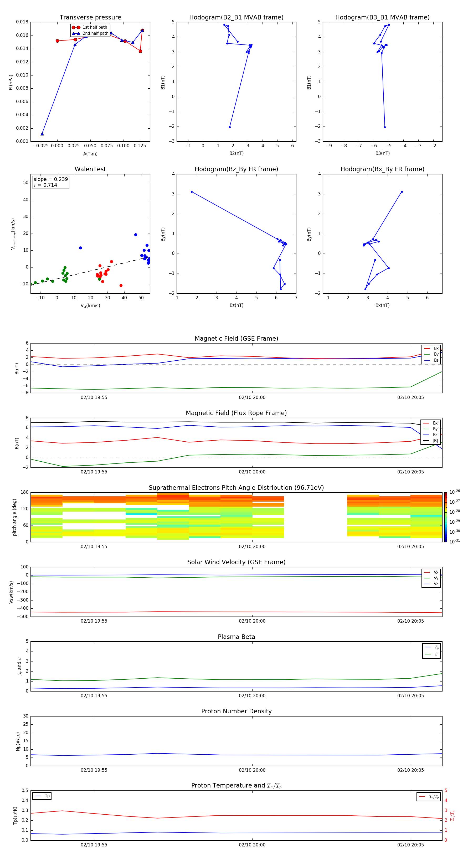Click the Np(#/cc) axis label
Image resolution: width=473 pixels, height=868 pixels.
pyautogui.click(x=18, y=741)
